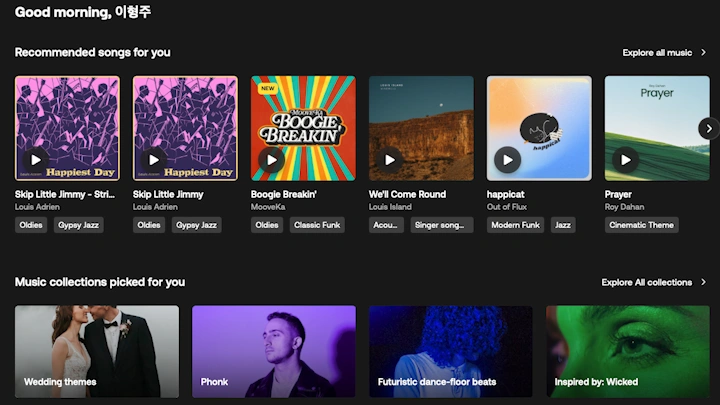Play happicat by Out of Flux
The image size is (720, 405).
pyautogui.click(x=508, y=159)
